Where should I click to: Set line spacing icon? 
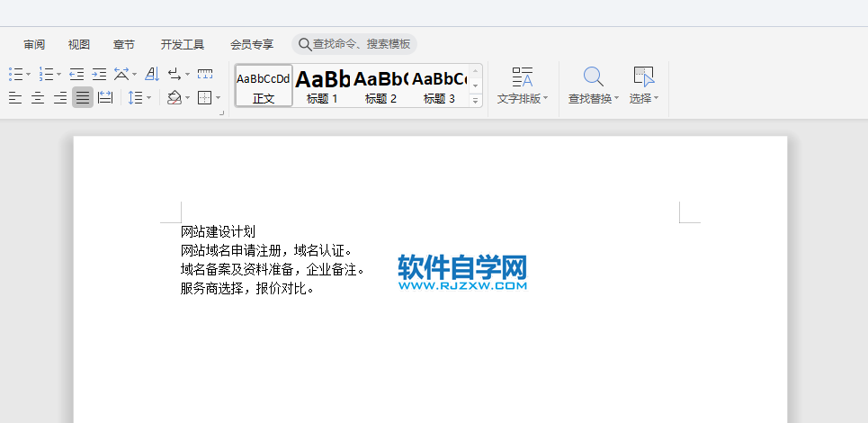tap(135, 98)
